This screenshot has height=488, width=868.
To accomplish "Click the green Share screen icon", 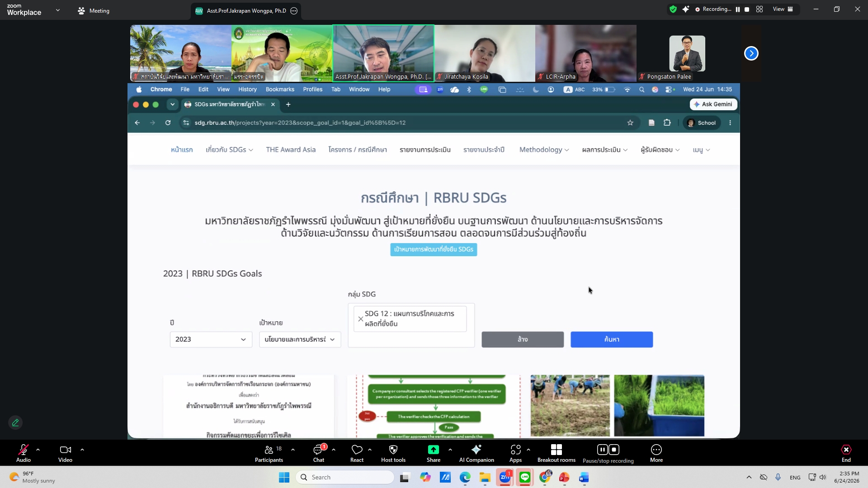I will [x=433, y=450].
